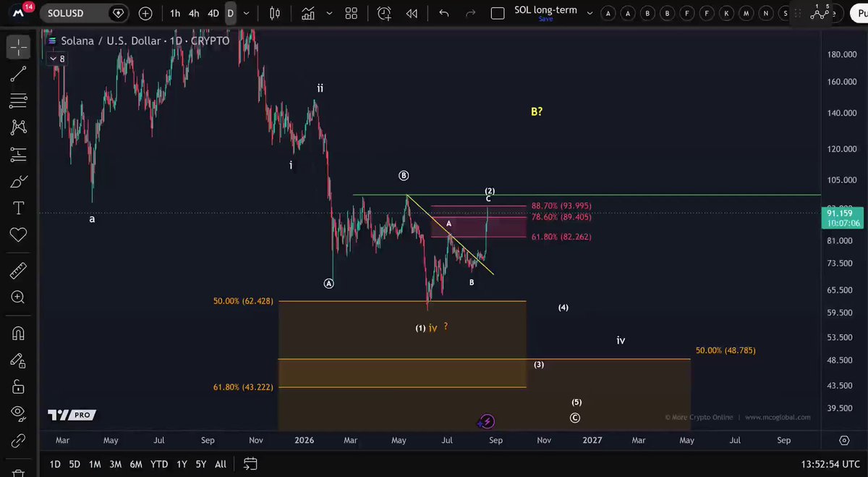The height and width of the screenshot is (477, 868).
Task: Expand the more timeframes dropdown arrow
Action: pos(247,13)
